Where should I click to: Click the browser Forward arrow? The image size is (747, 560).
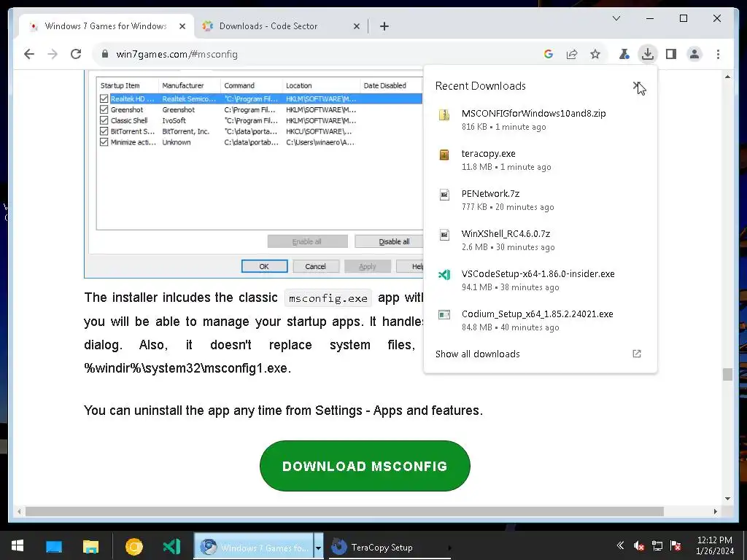coord(53,54)
